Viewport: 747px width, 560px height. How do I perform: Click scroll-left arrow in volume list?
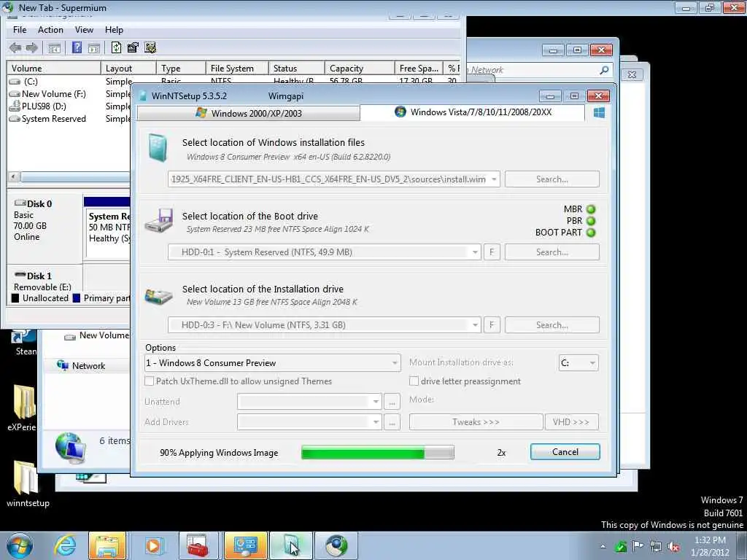[14, 177]
